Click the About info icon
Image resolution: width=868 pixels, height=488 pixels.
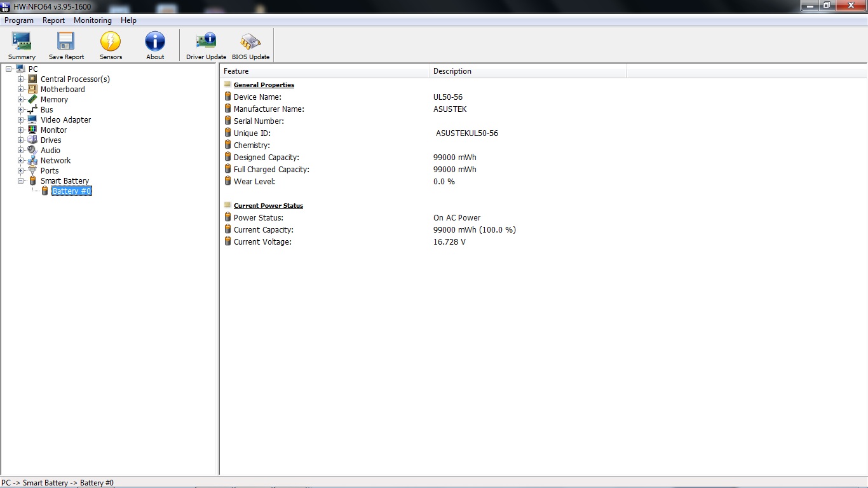[155, 41]
